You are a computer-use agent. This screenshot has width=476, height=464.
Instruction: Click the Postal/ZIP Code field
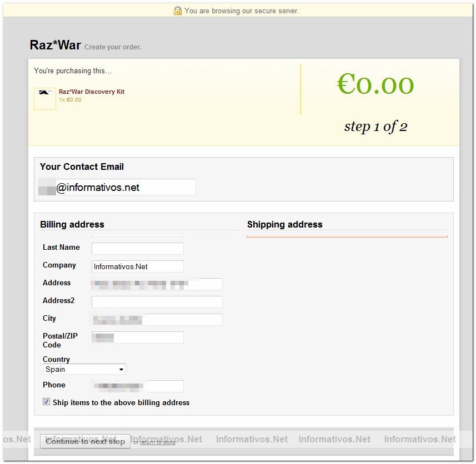[137, 337]
